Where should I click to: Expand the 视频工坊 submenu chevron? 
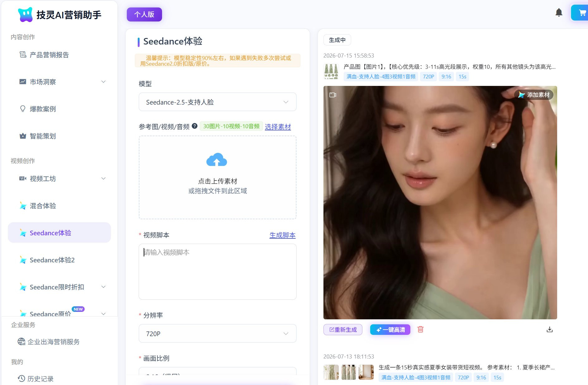point(103,179)
